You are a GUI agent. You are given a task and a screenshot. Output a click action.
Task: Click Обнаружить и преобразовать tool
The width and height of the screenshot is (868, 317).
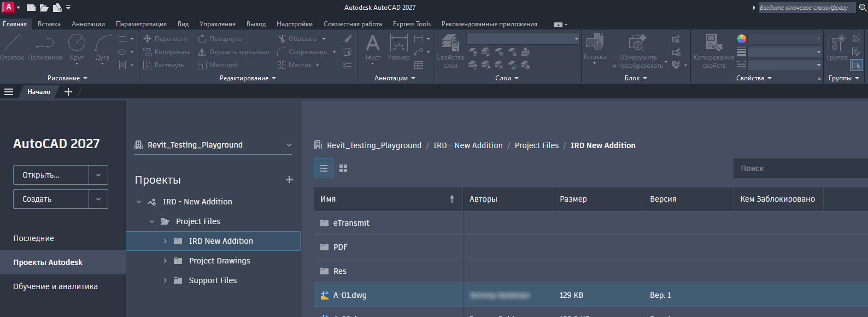coord(638,51)
